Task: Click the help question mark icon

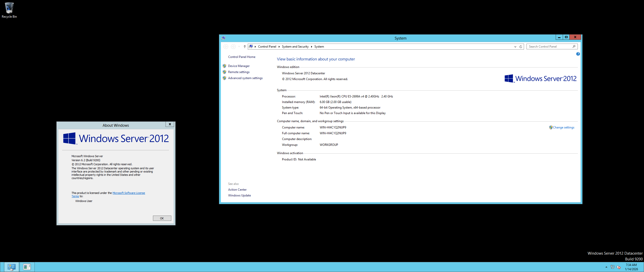Action: click(x=578, y=54)
